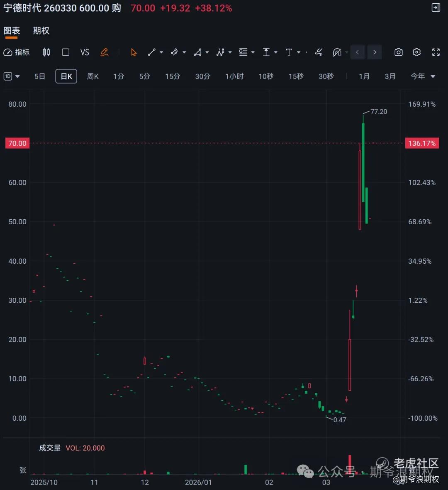Click the eraser drawing tool icon

pos(319,52)
